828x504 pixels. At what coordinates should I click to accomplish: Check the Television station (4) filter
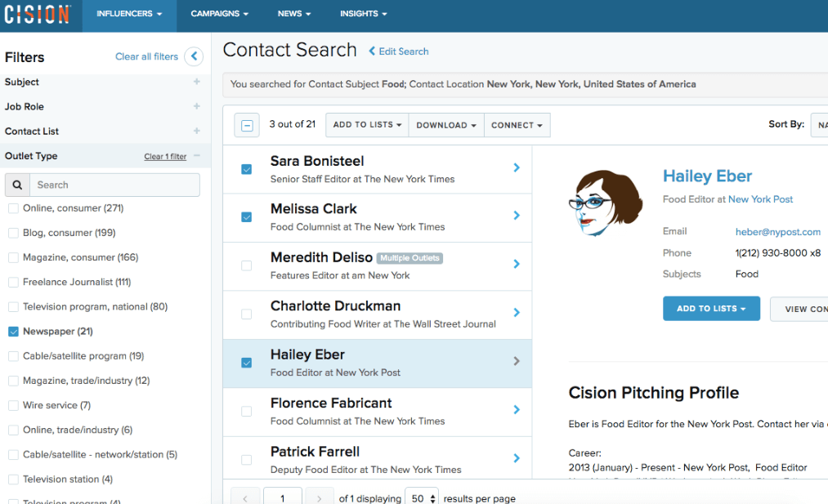point(14,479)
